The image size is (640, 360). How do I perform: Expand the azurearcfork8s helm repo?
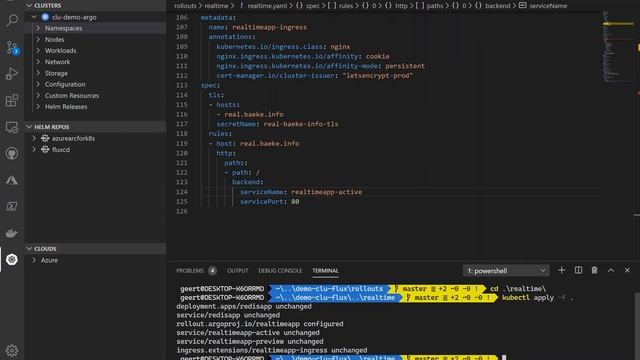tap(34, 138)
